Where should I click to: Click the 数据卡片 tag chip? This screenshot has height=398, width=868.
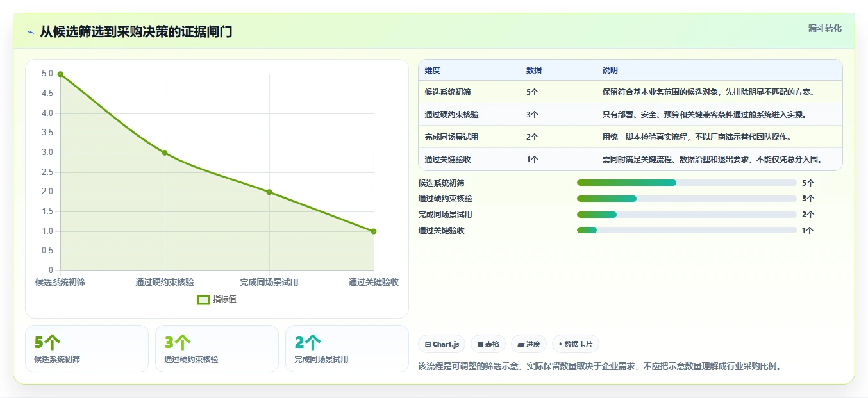point(576,344)
